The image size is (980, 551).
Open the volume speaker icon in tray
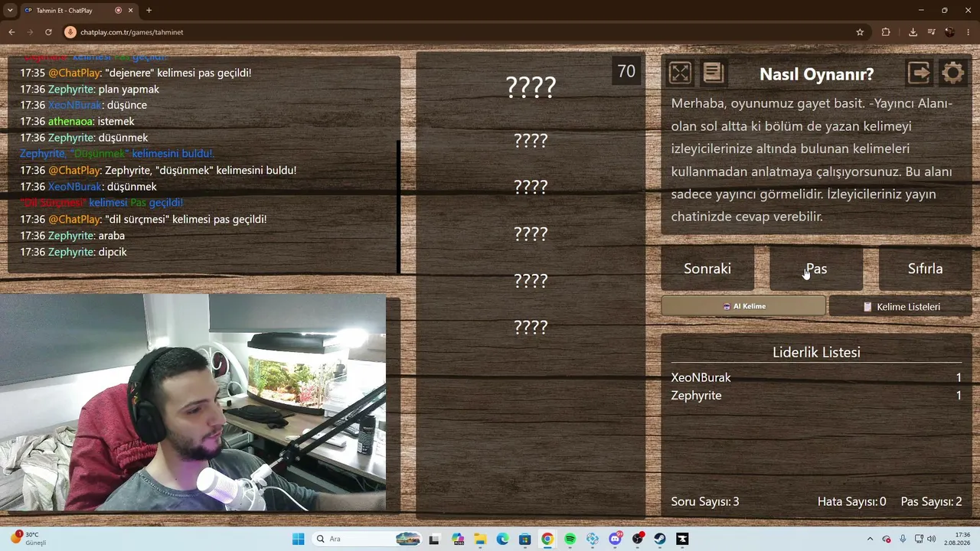tap(931, 539)
